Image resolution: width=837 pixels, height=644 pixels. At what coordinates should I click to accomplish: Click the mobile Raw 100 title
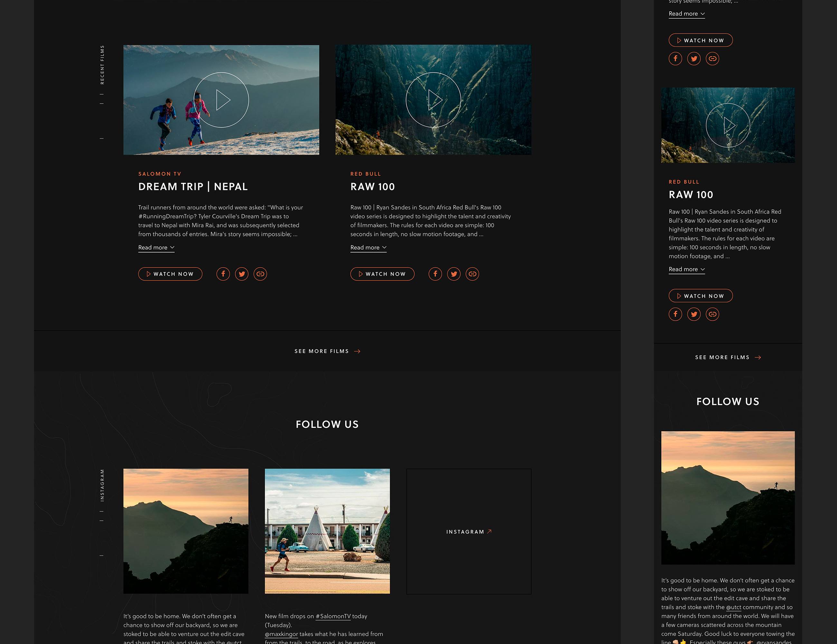[x=691, y=195]
